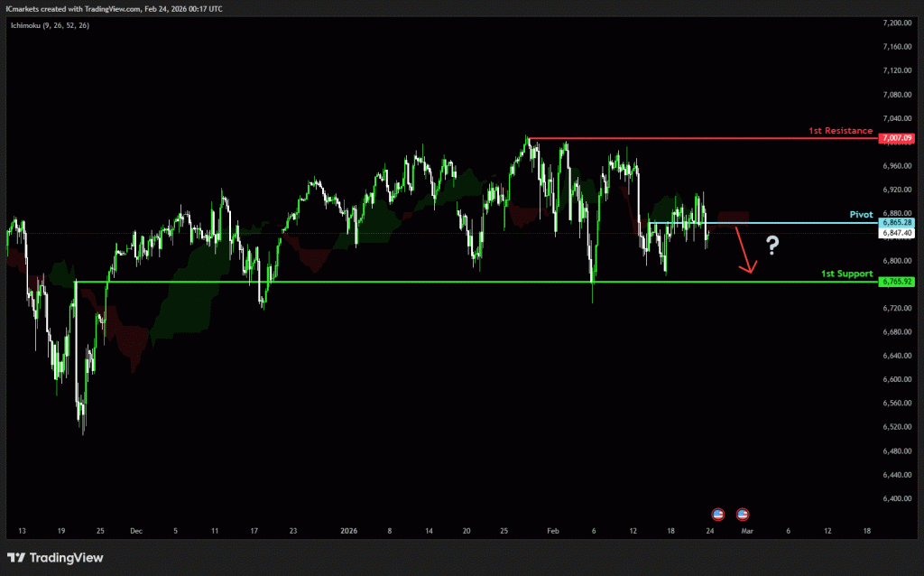Click the 6,400.00 price axis label
Viewport: 924px width, 576px height.
click(x=900, y=498)
